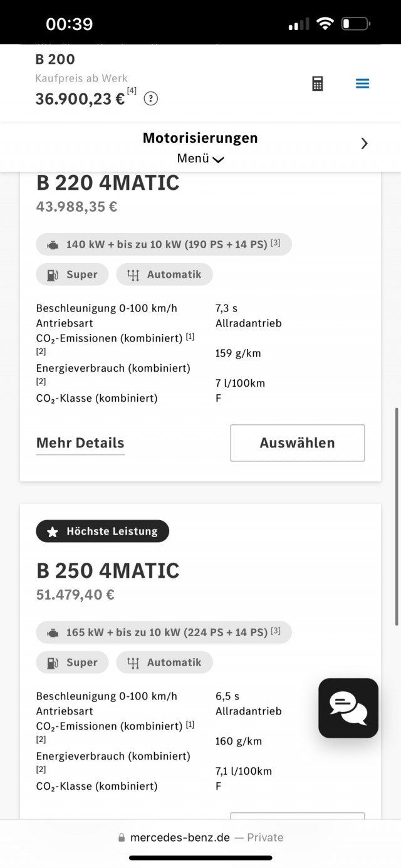Tap the Super fuel chip on B 250 4MATIC
Screen dimensions: 401x868
click(x=72, y=662)
